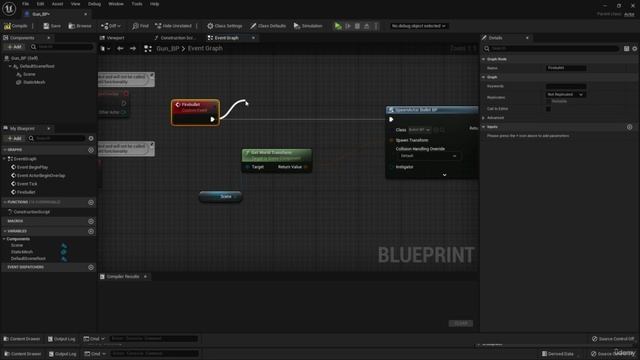640x360 pixels.
Task: Click SpawnActor node execution input pin
Action: 391,119
